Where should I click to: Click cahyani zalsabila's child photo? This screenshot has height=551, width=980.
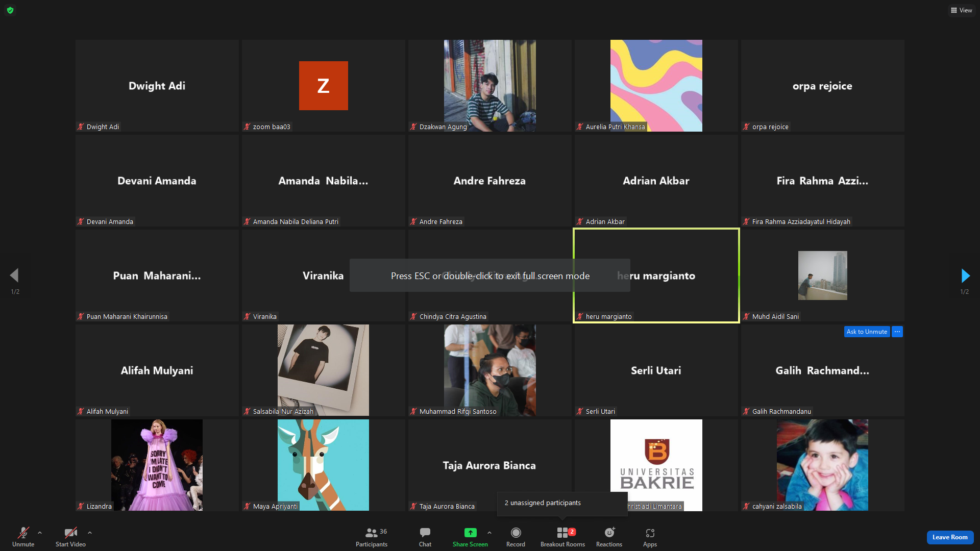pos(823,465)
